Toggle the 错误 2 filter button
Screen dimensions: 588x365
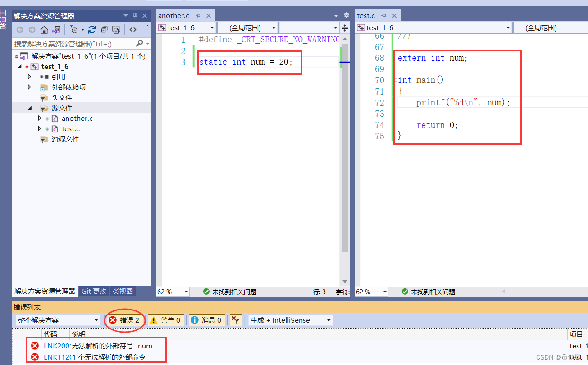coord(124,320)
